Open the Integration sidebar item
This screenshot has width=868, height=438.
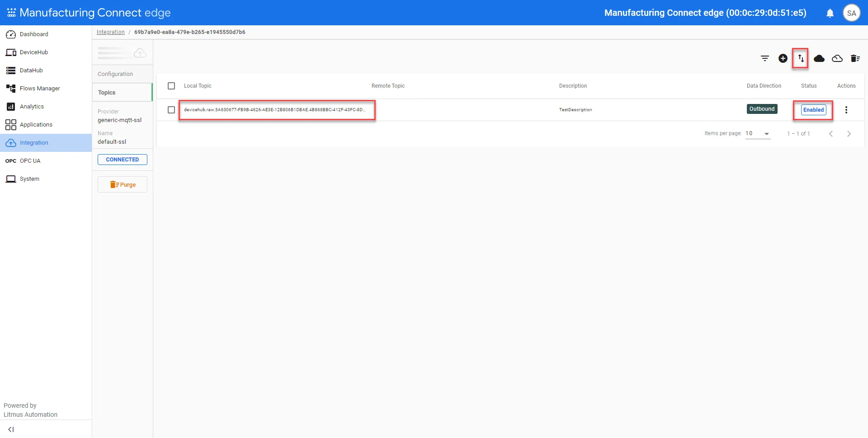pos(46,143)
